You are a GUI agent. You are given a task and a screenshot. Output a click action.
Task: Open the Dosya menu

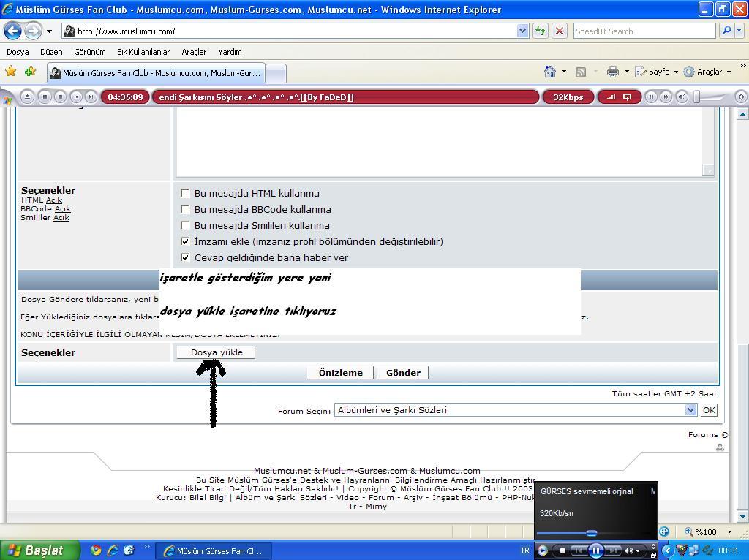(18, 52)
